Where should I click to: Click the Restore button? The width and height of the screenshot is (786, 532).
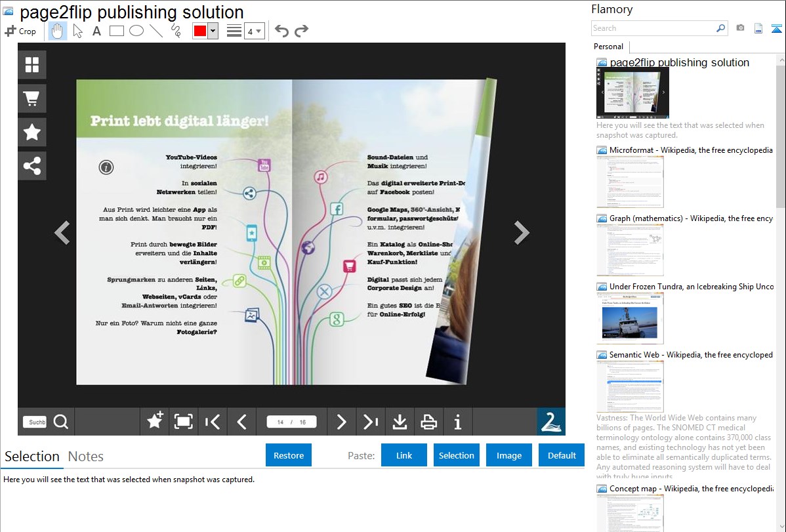[289, 455]
